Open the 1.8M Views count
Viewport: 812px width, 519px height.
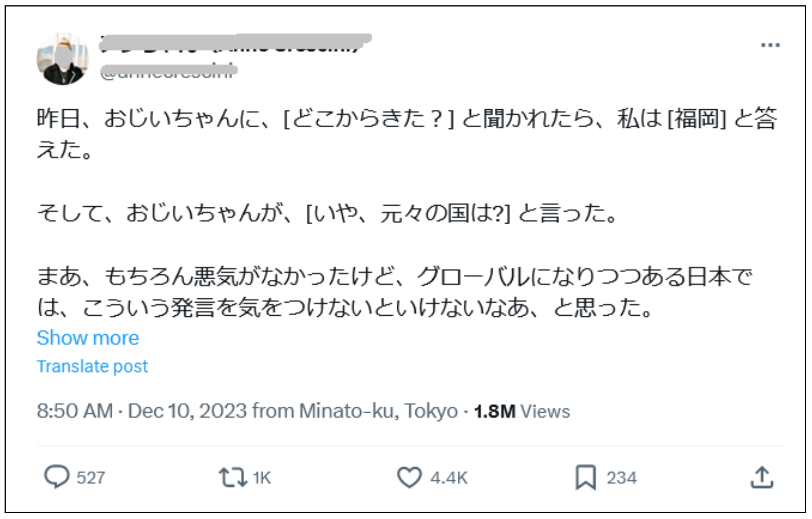pos(522,411)
